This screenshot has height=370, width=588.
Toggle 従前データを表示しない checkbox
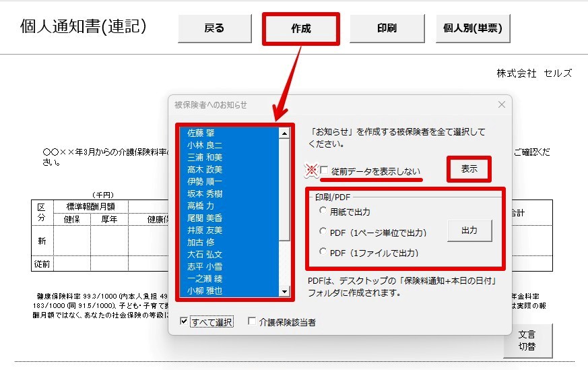pos(324,170)
